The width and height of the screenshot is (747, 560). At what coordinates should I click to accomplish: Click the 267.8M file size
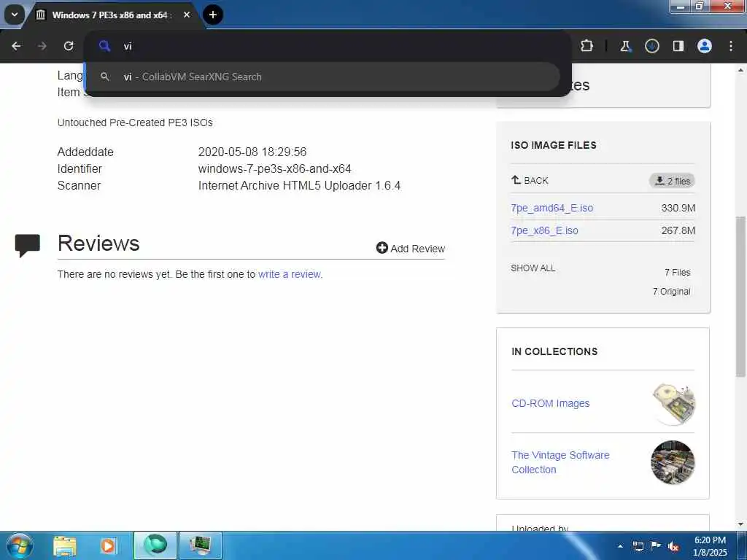(678, 230)
